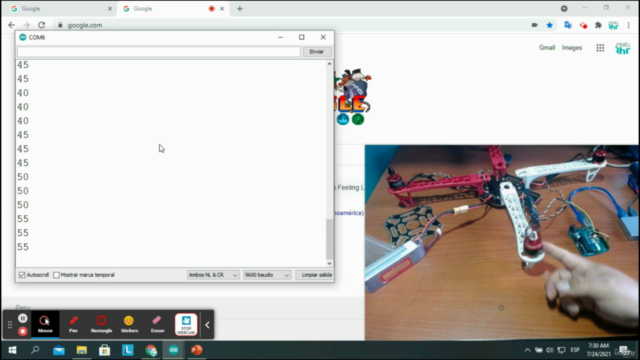Open the Gmail link
Image resolution: width=640 pixels, height=360 pixels.
[547, 48]
